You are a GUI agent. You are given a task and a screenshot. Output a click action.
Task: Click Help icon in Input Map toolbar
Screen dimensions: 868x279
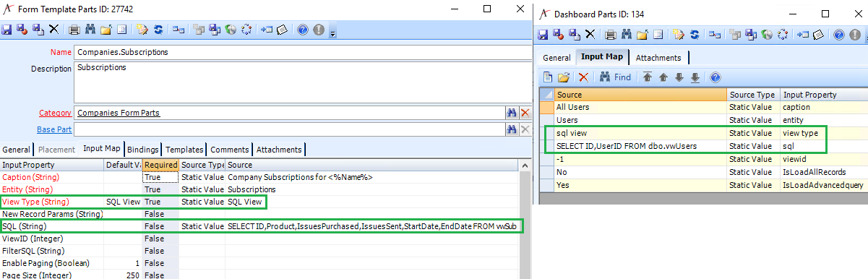[x=716, y=77]
